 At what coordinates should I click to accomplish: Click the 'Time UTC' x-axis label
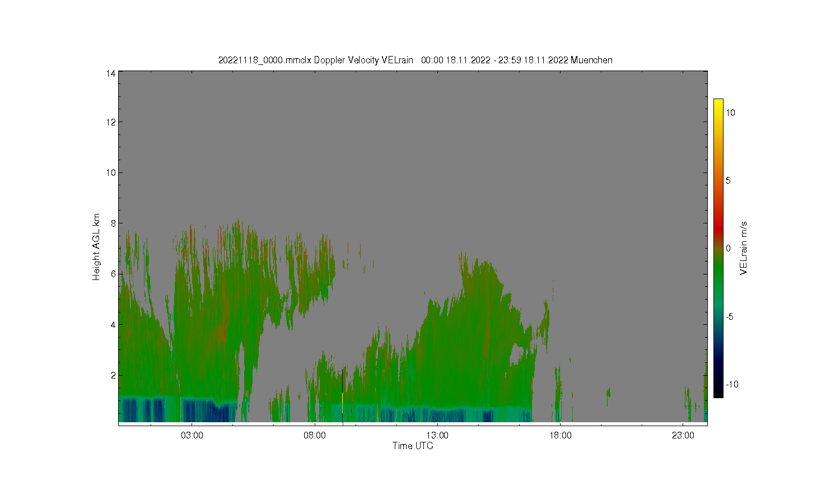413,446
